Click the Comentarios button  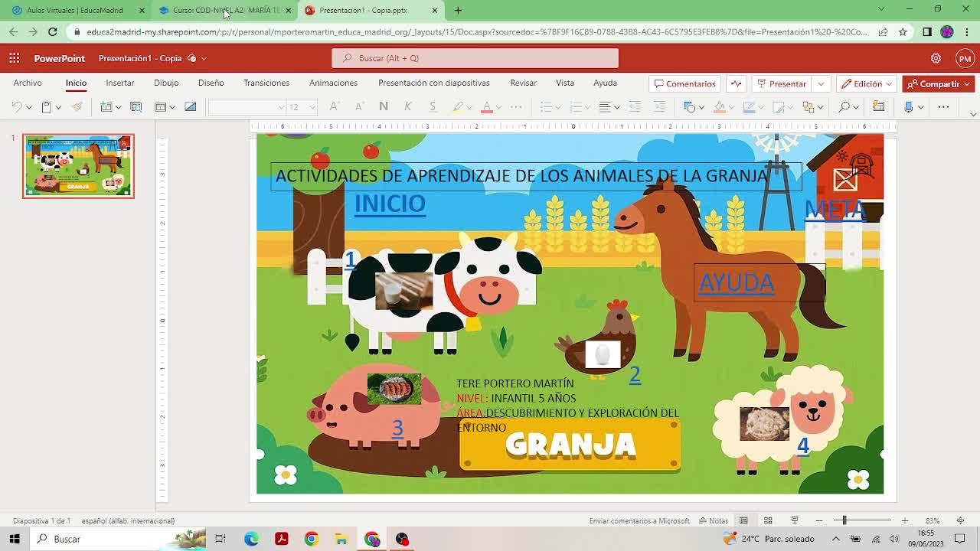[x=684, y=84]
